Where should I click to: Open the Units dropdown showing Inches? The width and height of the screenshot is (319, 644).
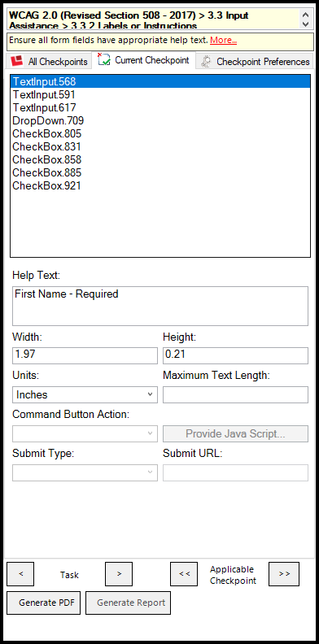coord(85,394)
